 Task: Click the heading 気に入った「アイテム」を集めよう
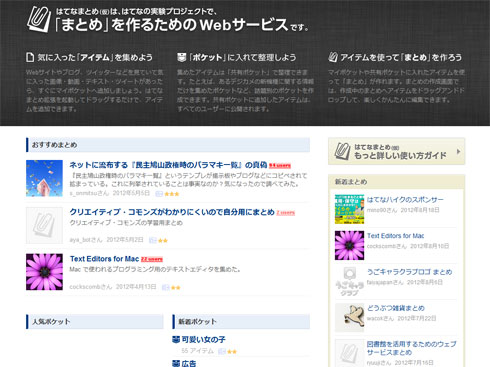[95, 57]
